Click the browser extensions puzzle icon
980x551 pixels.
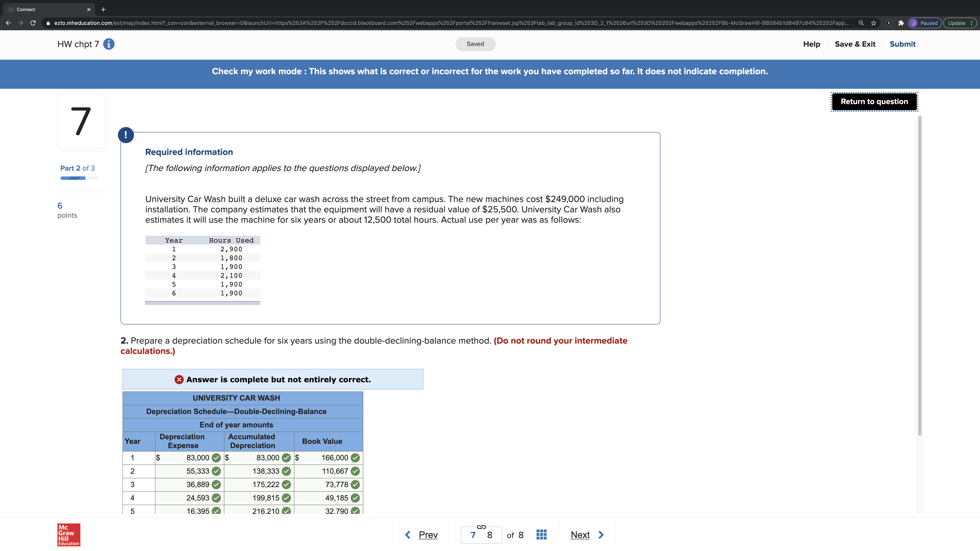[901, 23]
